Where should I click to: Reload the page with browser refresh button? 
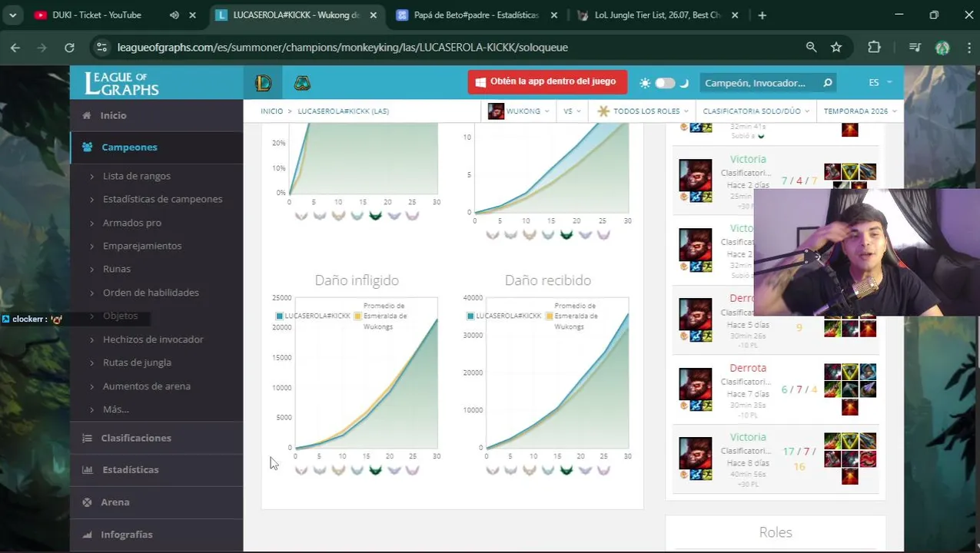69,47
